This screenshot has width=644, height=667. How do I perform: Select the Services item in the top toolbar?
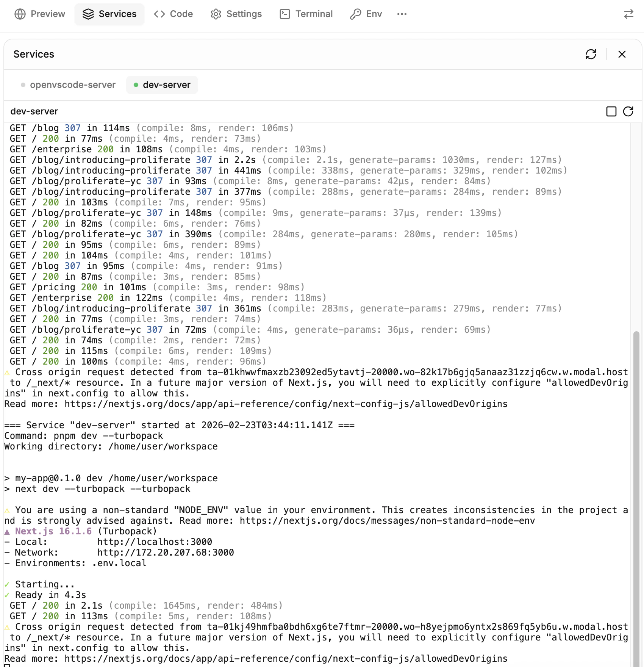(109, 14)
